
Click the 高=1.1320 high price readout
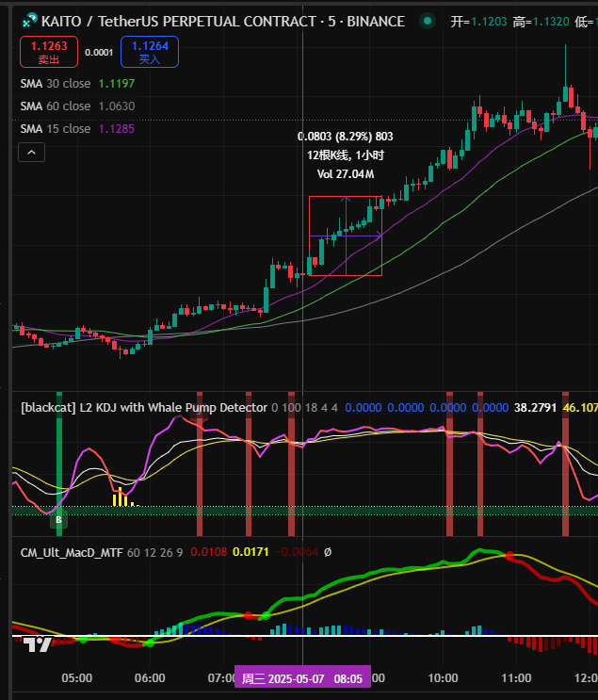(x=541, y=22)
